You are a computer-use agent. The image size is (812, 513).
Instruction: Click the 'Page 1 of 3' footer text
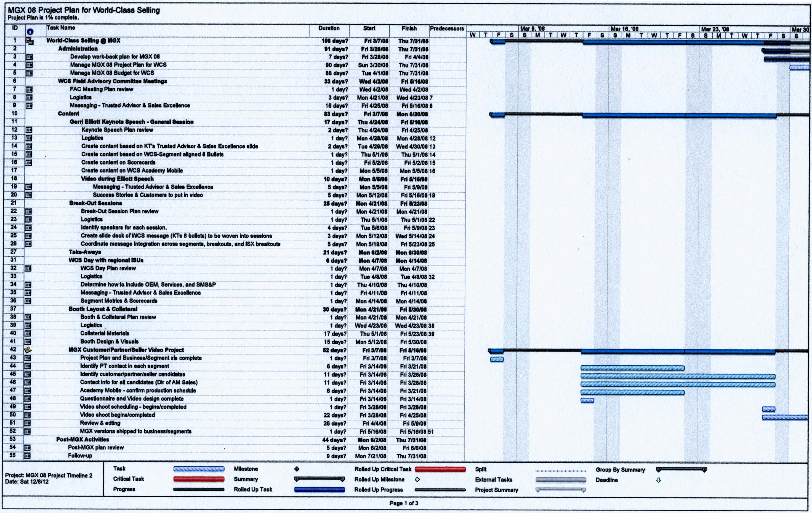(x=404, y=503)
